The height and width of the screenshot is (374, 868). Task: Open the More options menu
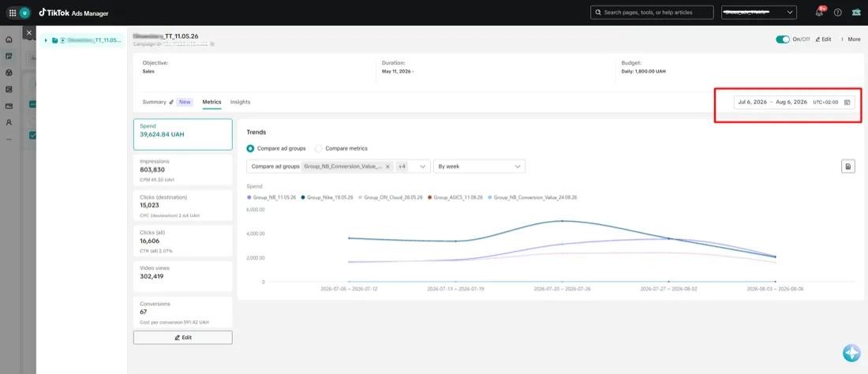(x=851, y=39)
